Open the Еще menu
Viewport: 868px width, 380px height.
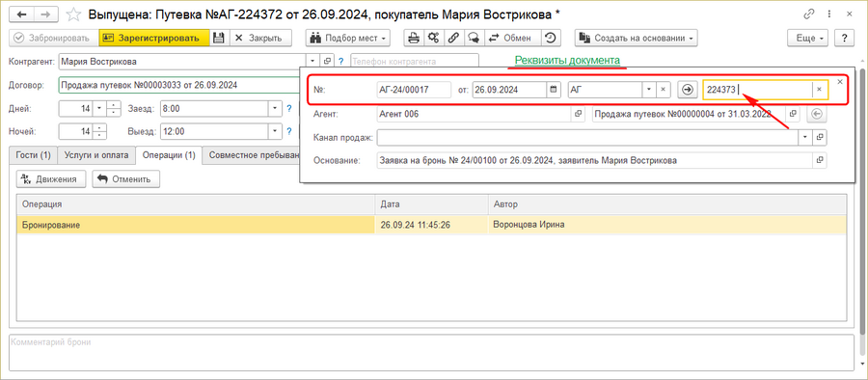pos(808,38)
